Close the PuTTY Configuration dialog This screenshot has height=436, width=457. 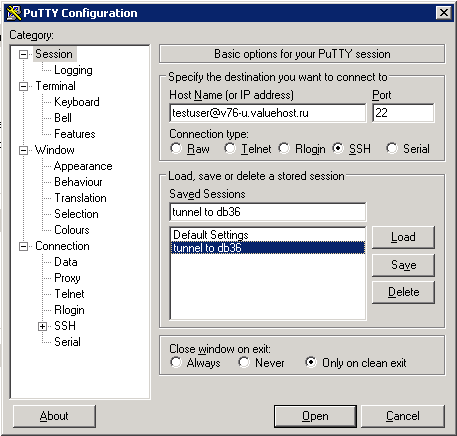(444, 13)
